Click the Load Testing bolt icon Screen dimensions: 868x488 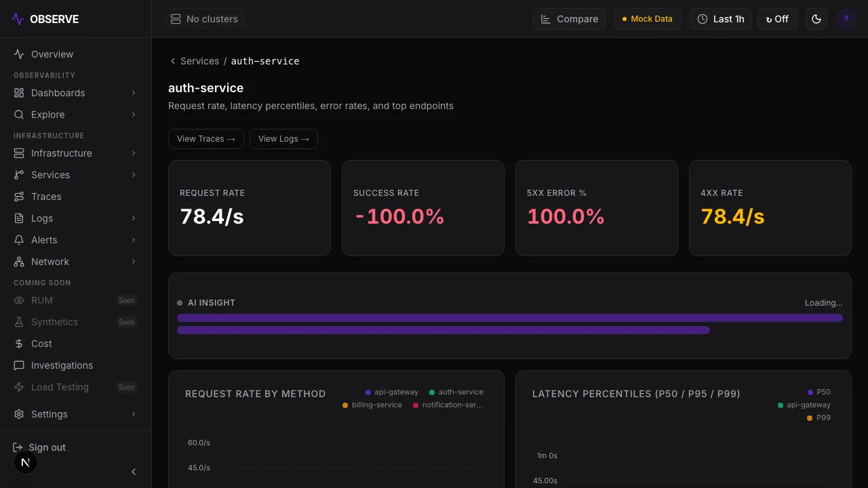tap(19, 387)
